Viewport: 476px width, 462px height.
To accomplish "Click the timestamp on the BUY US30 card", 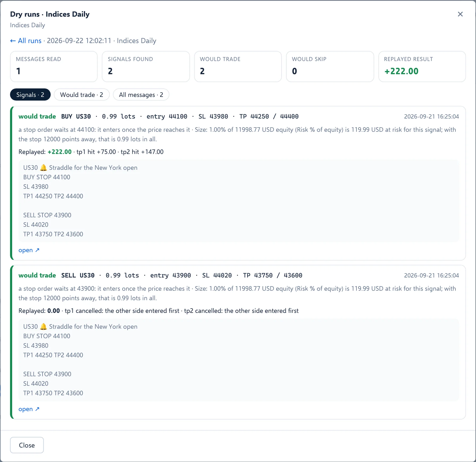I will point(431,116).
